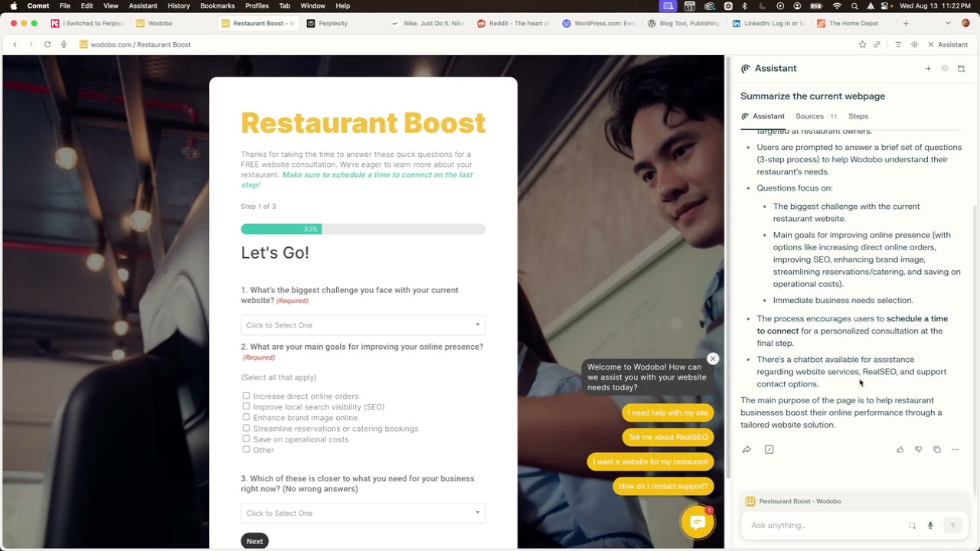Give the answer a thumbs up

click(900, 449)
